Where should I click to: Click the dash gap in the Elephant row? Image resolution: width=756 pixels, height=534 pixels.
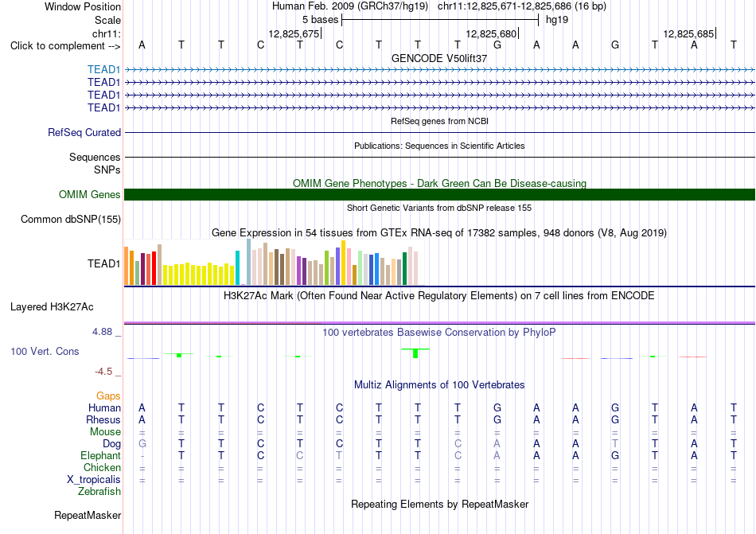pyautogui.click(x=142, y=456)
